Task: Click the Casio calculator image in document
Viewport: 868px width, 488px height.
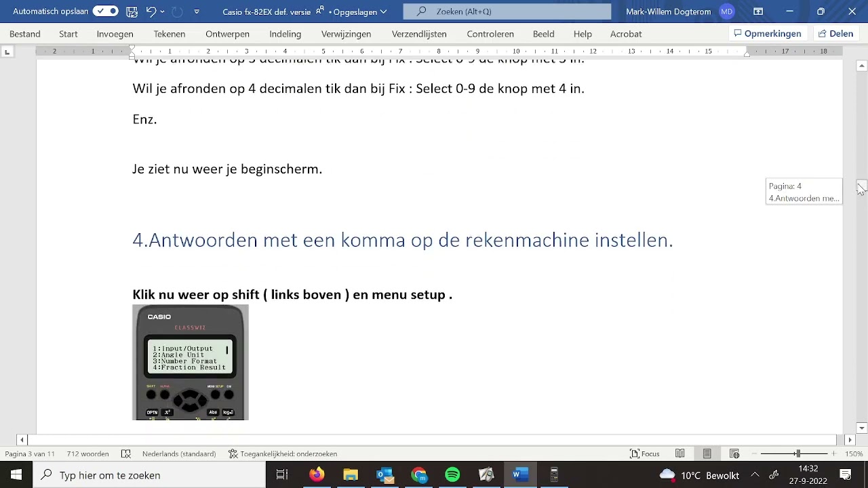Action: click(191, 363)
